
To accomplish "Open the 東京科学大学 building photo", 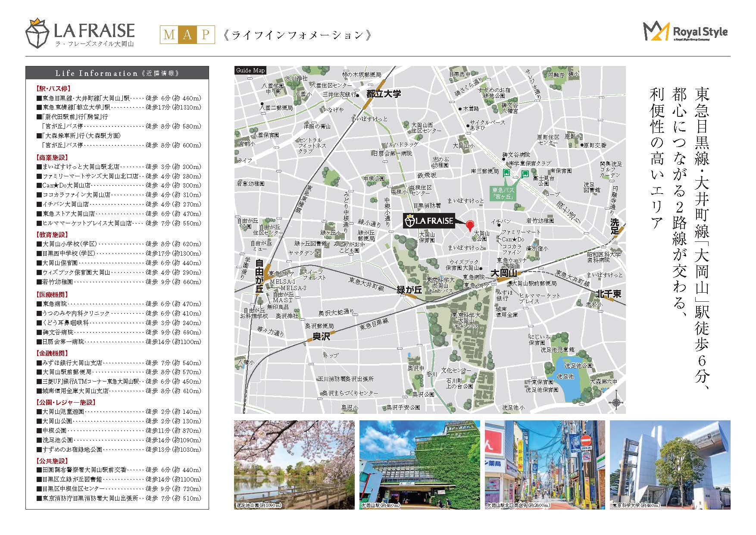I will pyautogui.click(x=670, y=465).
